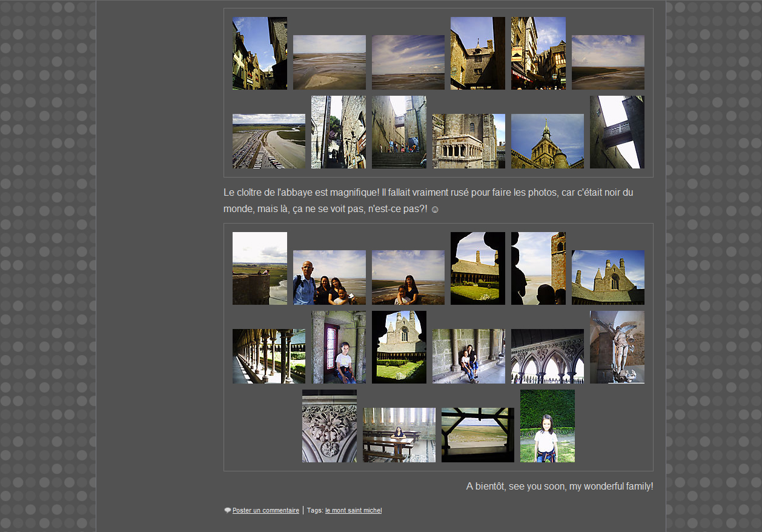Open two people sitting among stone columns photo
Screen dimensions: 762x532
[x=468, y=356]
